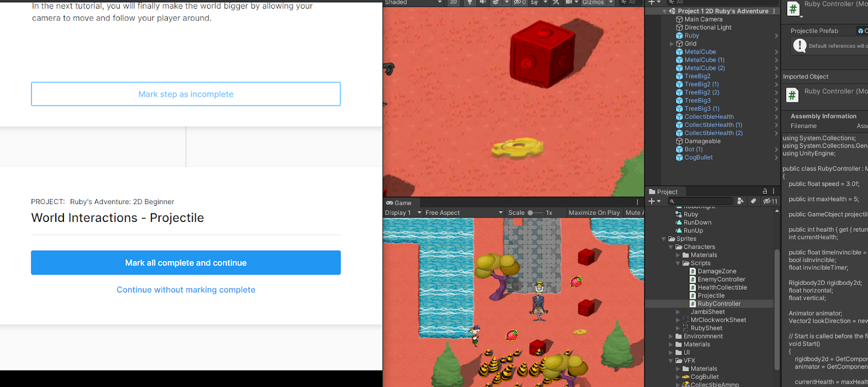Expand the JambiSheet sprite sheet

click(678, 312)
